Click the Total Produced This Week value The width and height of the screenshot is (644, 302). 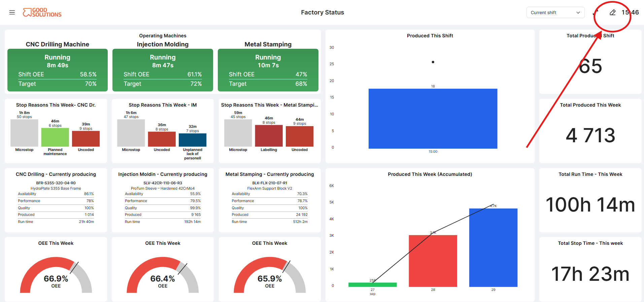(x=590, y=135)
